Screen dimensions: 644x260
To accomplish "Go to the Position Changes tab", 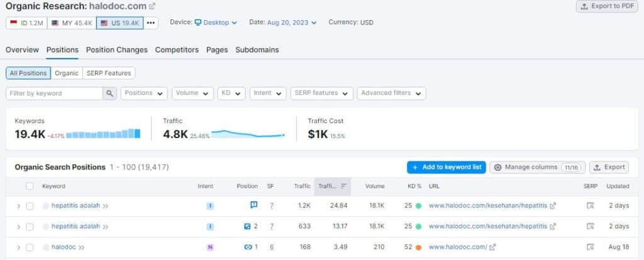I will 116,50.
